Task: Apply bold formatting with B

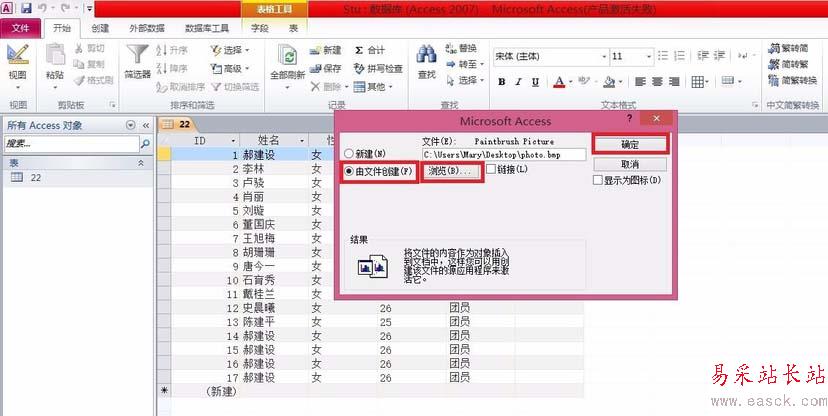Action: click(502, 82)
